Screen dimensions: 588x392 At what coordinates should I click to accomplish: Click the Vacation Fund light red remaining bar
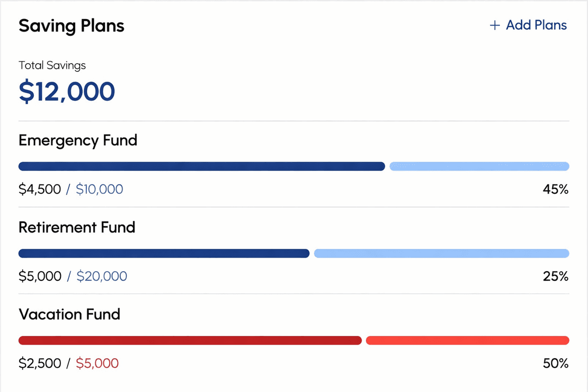(467, 340)
